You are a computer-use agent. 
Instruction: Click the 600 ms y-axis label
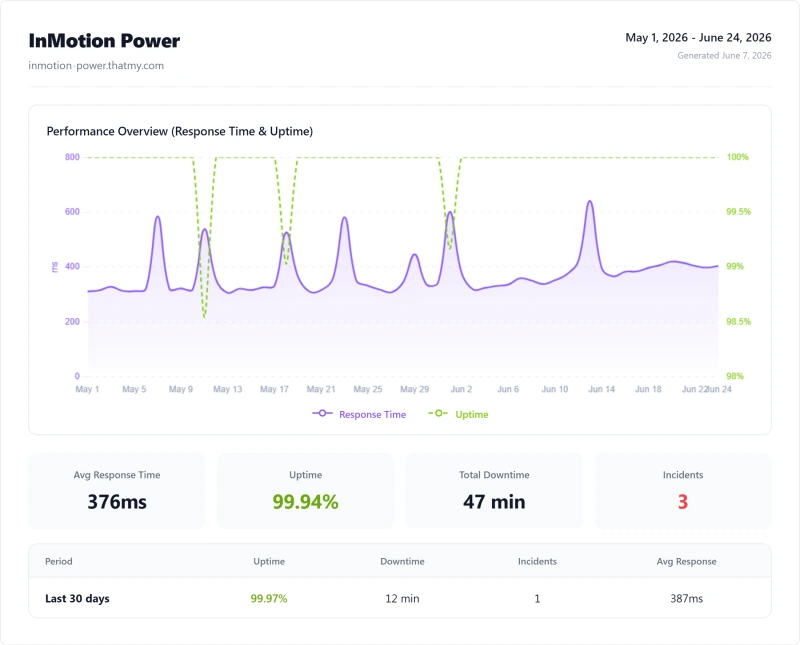click(x=72, y=211)
